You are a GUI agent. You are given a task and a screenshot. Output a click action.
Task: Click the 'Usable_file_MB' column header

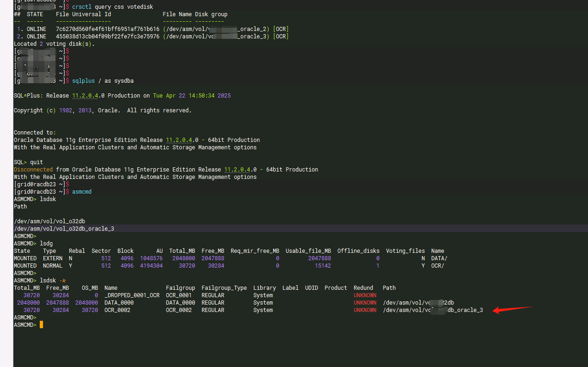point(308,251)
